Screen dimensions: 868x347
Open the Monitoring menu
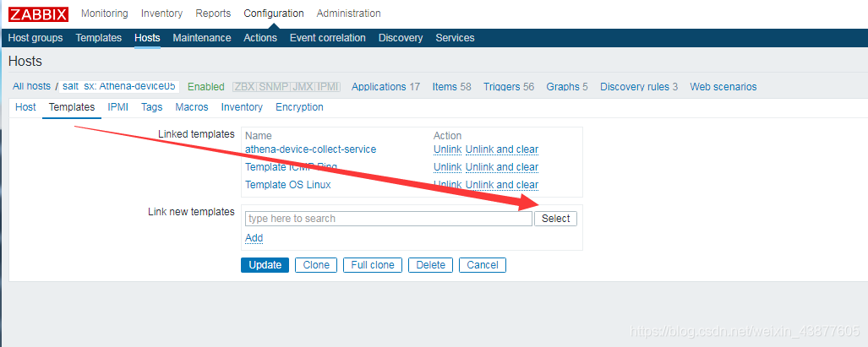click(x=105, y=14)
